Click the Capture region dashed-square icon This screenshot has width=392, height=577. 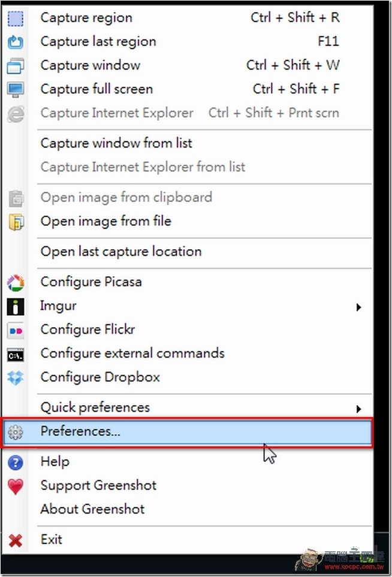click(x=16, y=19)
